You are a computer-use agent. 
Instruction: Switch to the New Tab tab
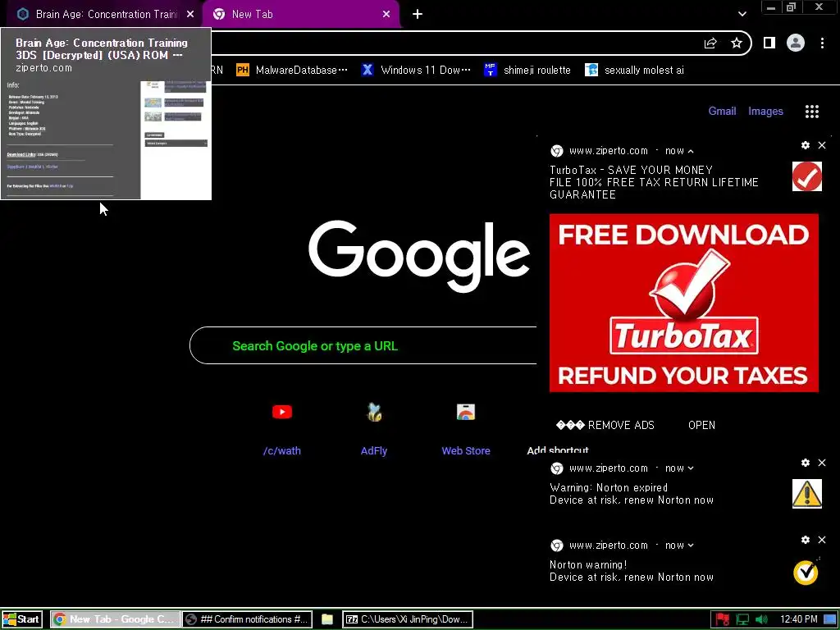[300, 15]
